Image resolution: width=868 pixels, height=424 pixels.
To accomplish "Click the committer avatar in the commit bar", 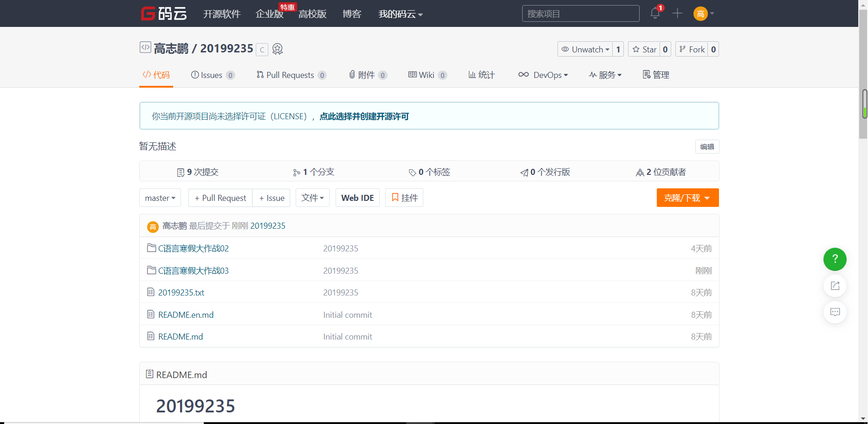I will click(153, 226).
